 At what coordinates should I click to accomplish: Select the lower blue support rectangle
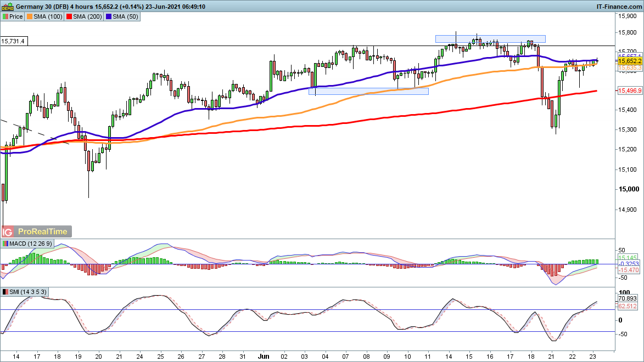point(368,91)
